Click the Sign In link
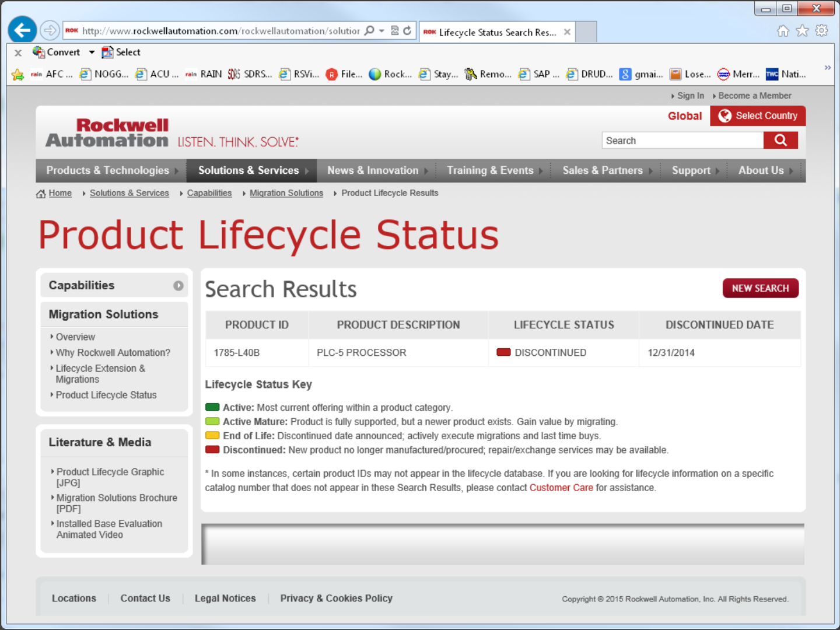 690,96
